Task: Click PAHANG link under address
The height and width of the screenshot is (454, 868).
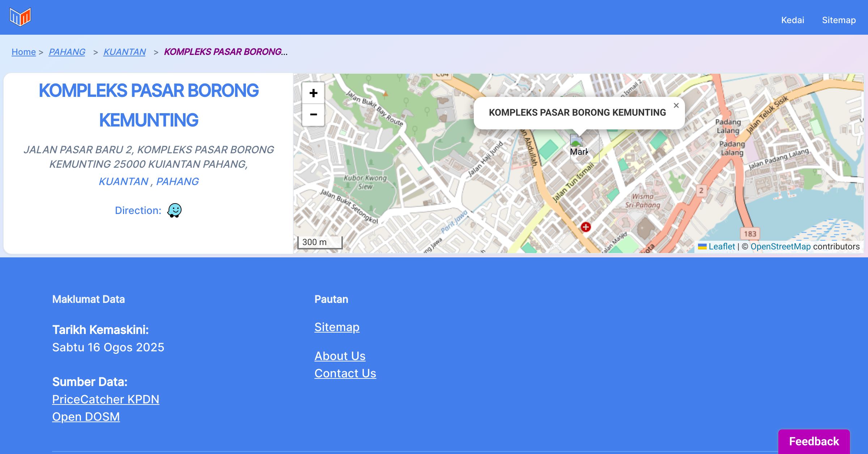Action: 177,181
